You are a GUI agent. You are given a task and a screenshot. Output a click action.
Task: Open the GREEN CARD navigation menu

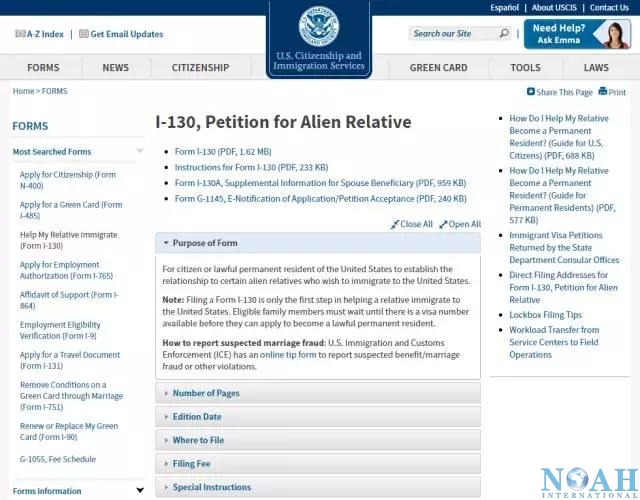click(438, 68)
